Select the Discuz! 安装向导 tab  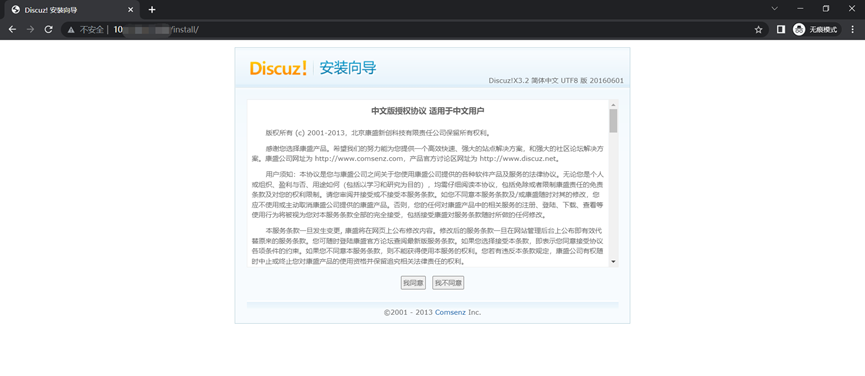coord(72,9)
